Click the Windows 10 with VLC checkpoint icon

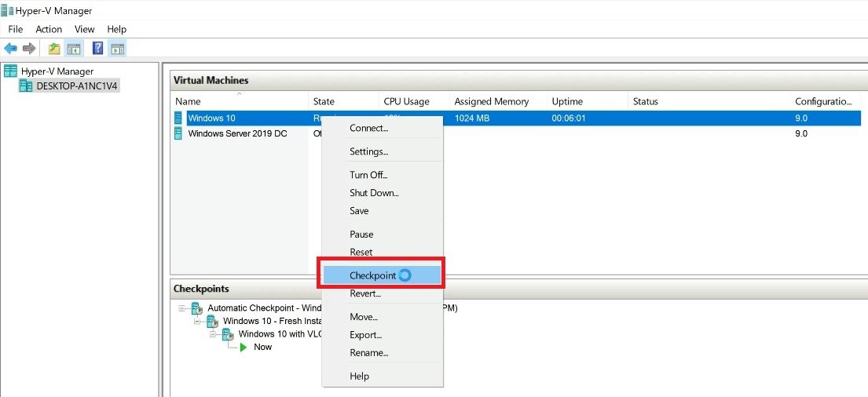228,334
